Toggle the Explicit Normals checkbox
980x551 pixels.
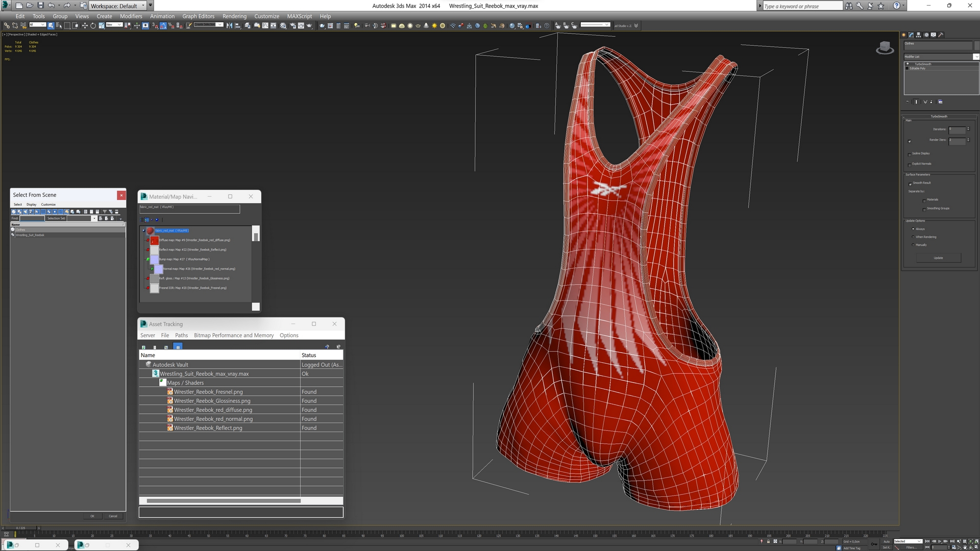[910, 165]
